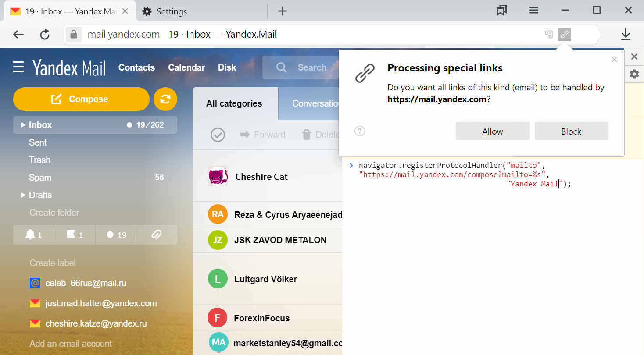Show reminders bell filter
Screen dimensions: 644x355
click(x=34, y=234)
